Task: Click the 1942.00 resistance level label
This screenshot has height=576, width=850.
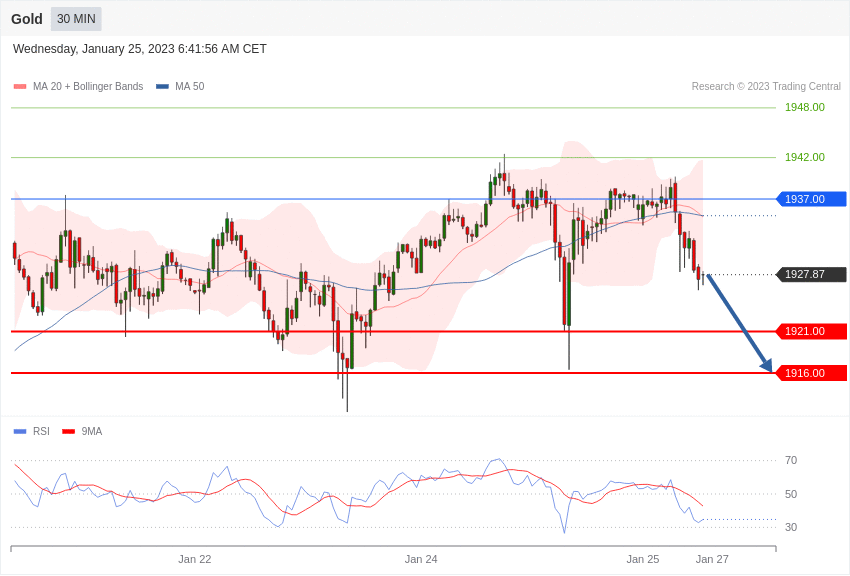Action: 804,157
